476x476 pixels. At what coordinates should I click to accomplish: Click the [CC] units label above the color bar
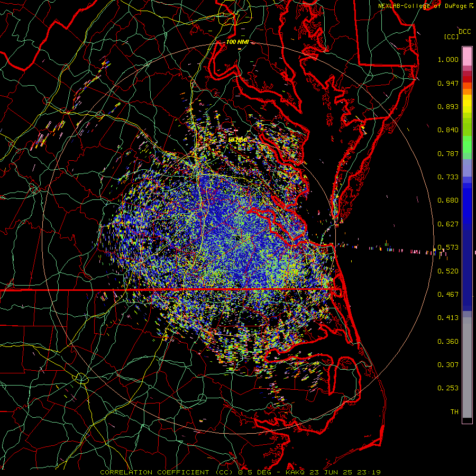pos(451,36)
